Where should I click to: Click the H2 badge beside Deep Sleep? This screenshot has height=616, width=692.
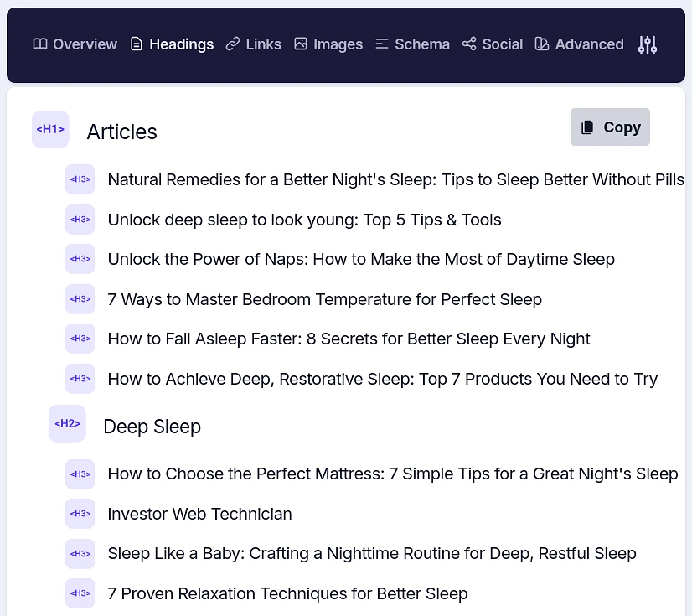point(67,423)
